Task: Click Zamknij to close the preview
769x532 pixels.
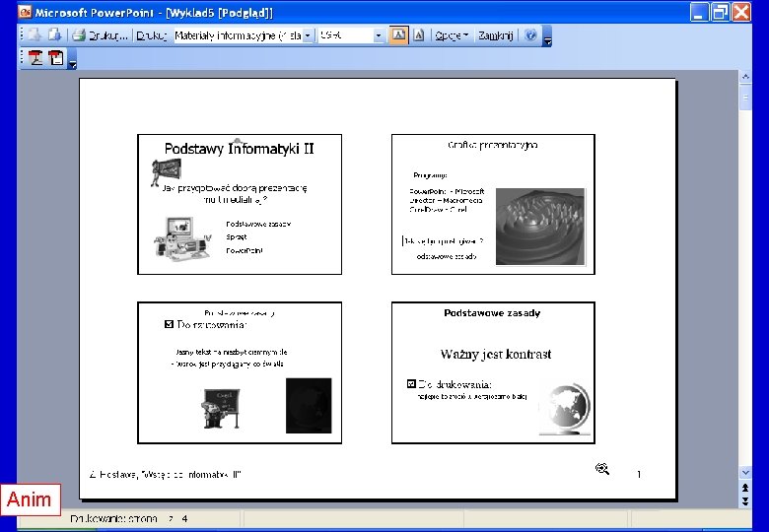Action: click(x=495, y=35)
